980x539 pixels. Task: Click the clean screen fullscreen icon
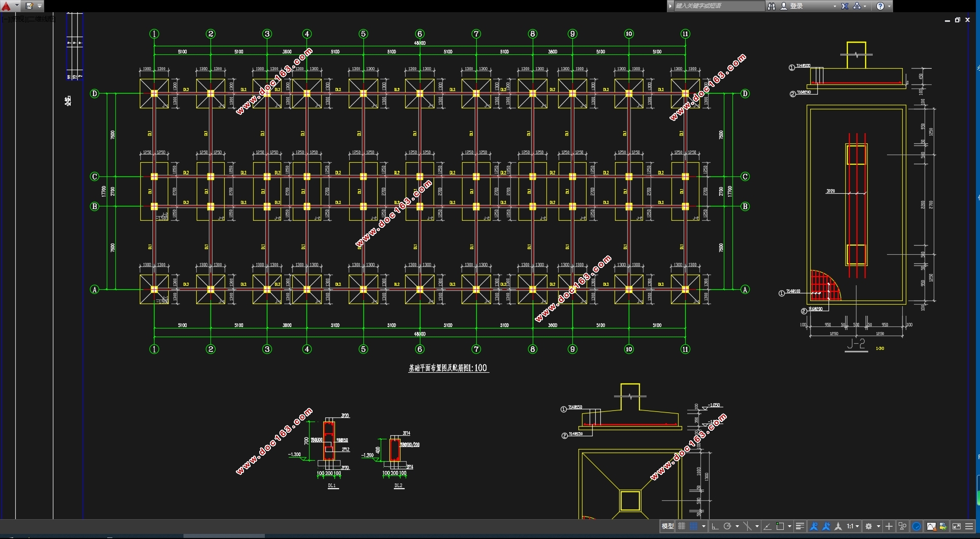tap(956, 526)
